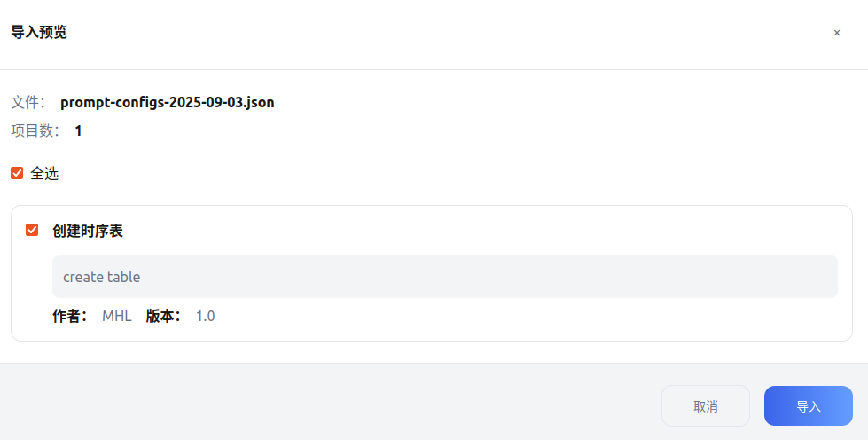Click the 作者: label in the item card
868x440 pixels.
tap(69, 316)
